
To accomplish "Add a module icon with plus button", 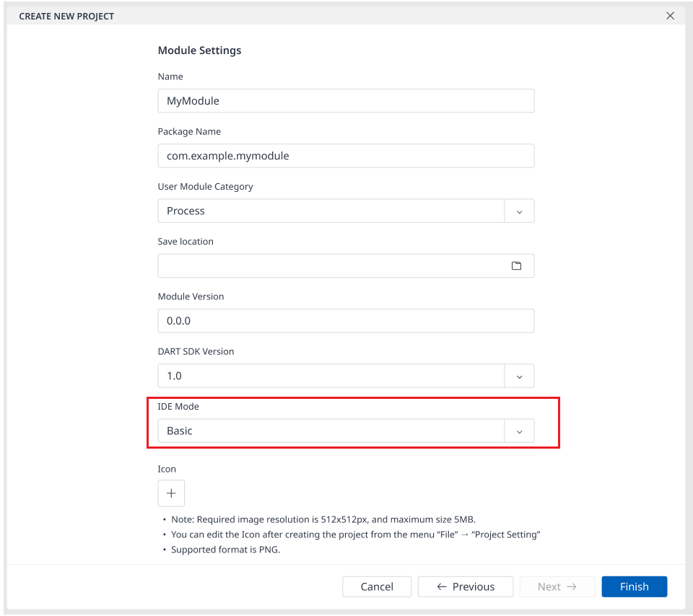I will tap(171, 493).
